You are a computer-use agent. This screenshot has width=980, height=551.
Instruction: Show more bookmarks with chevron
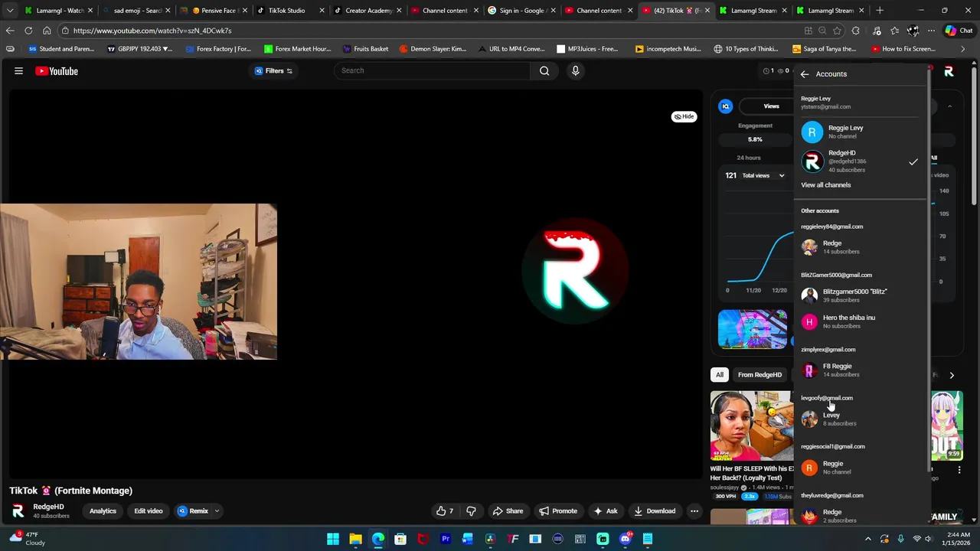(x=962, y=49)
